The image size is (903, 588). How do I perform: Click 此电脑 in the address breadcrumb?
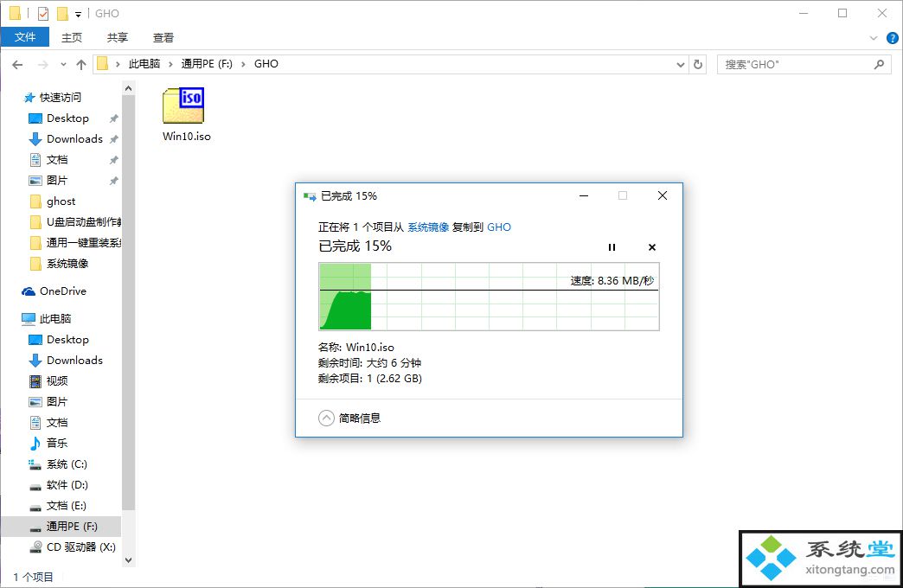(144, 64)
